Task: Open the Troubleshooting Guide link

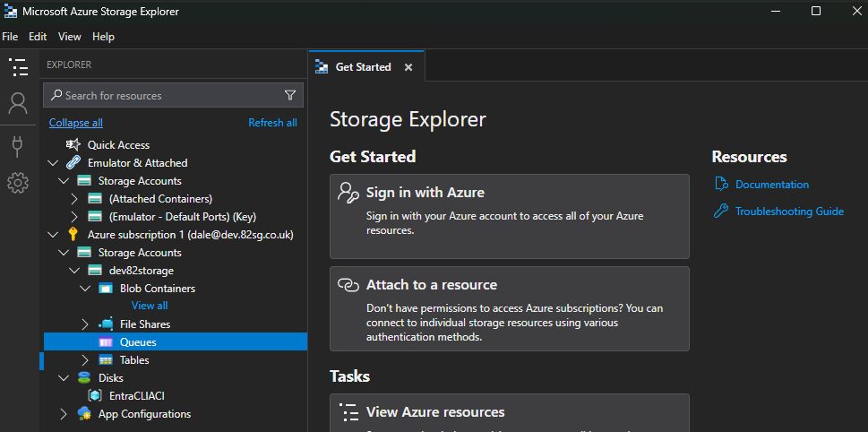Action: [x=789, y=211]
